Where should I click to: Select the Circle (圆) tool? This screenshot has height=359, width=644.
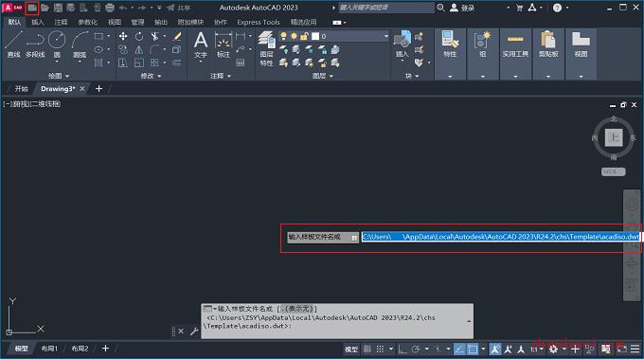point(57,45)
